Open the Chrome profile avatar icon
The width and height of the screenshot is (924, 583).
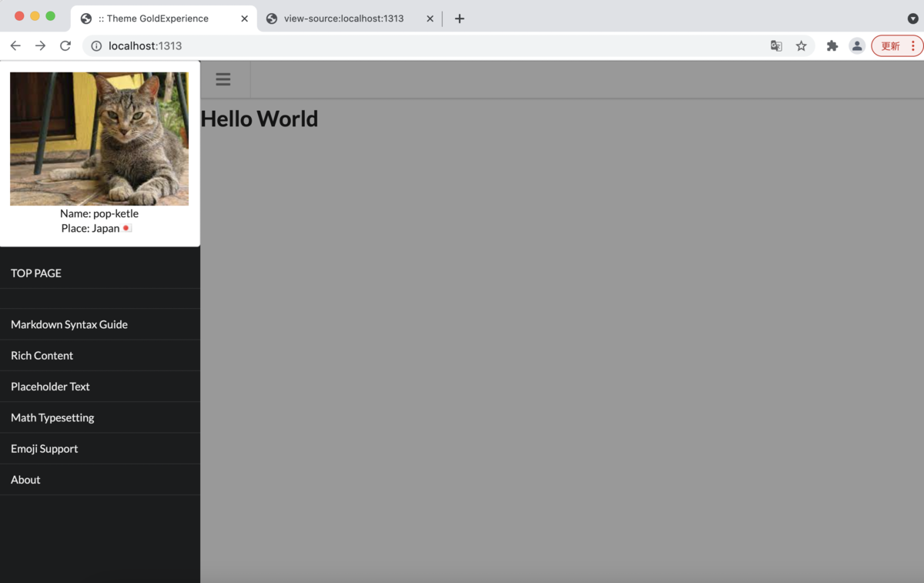[x=857, y=46]
